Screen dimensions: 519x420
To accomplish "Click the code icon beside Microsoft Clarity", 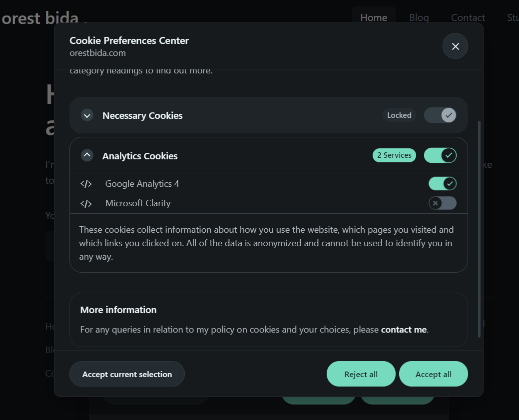I will click(x=86, y=203).
